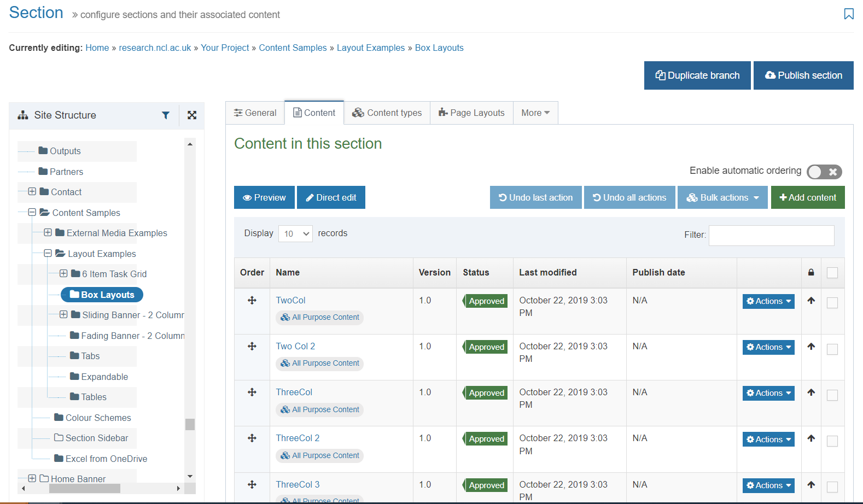This screenshot has width=863, height=504.
Task: Check the select-all checkbox in table header
Action: pyautogui.click(x=832, y=273)
